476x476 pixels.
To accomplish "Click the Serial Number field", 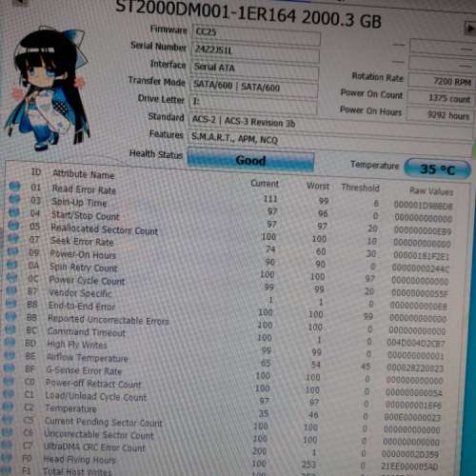I will [255, 52].
